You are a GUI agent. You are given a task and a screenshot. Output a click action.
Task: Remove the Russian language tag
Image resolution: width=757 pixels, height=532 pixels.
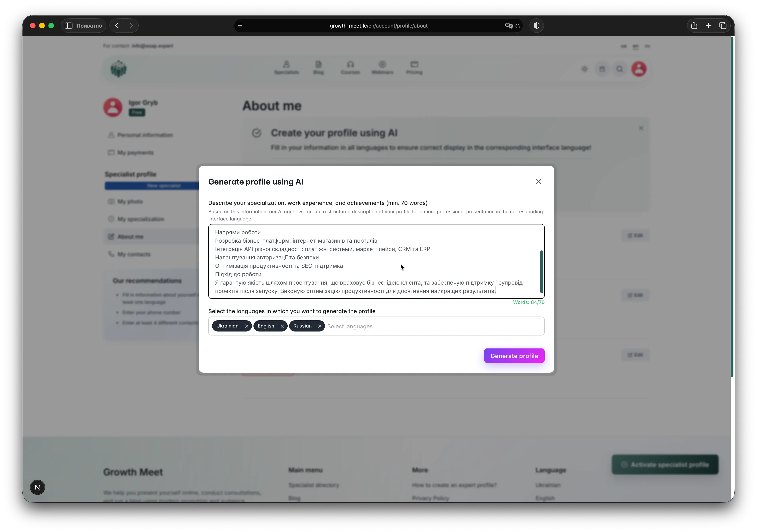(320, 326)
